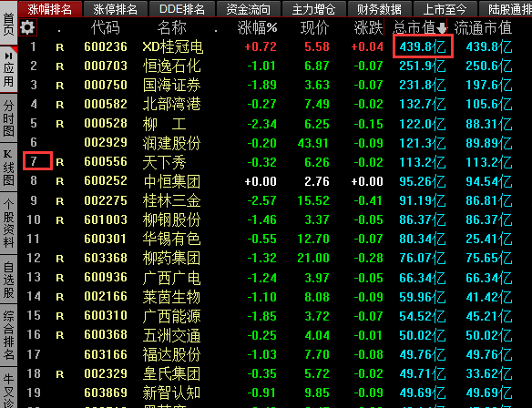
Task: Click the R marker for 柳钢股份
Action: [60, 220]
